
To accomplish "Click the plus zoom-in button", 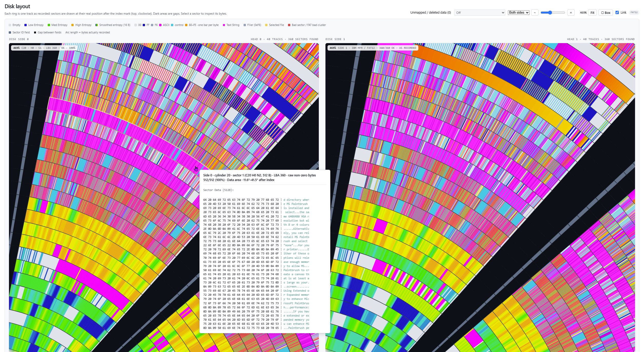I will [571, 13].
